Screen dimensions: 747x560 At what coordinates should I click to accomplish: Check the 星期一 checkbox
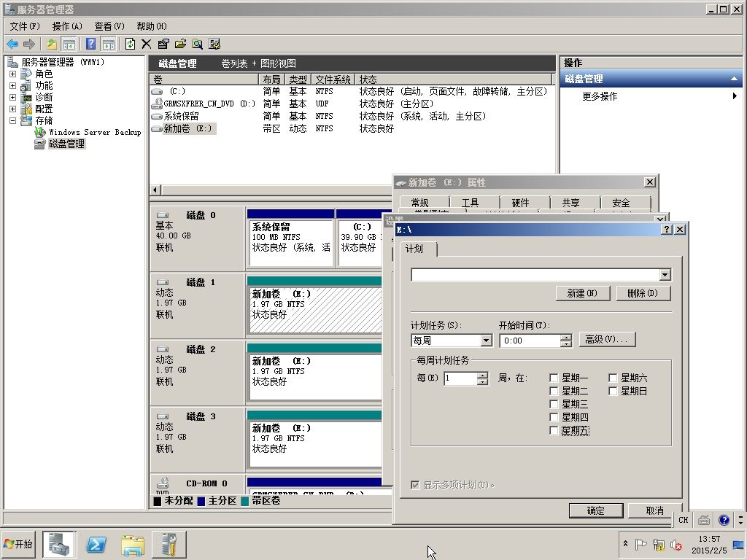(554, 378)
